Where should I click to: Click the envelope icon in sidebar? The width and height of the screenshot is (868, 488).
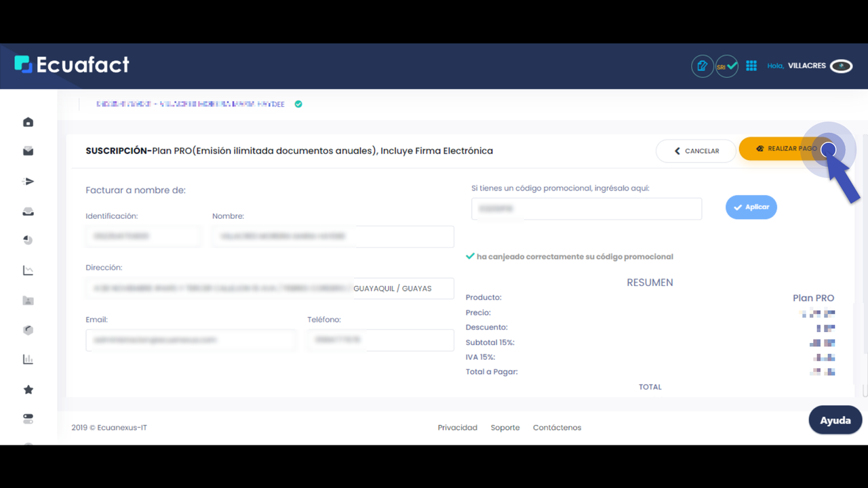[28, 152]
